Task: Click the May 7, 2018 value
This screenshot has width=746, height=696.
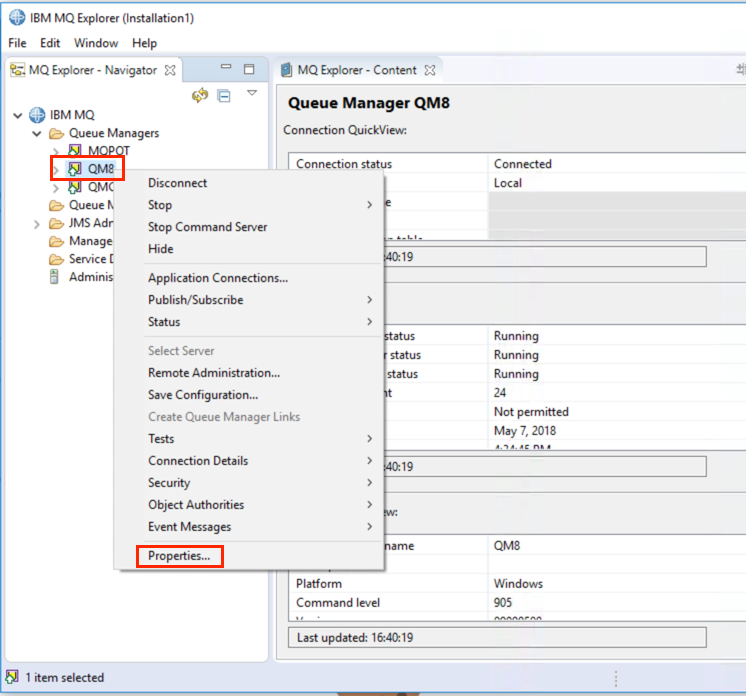Action: 525,431
